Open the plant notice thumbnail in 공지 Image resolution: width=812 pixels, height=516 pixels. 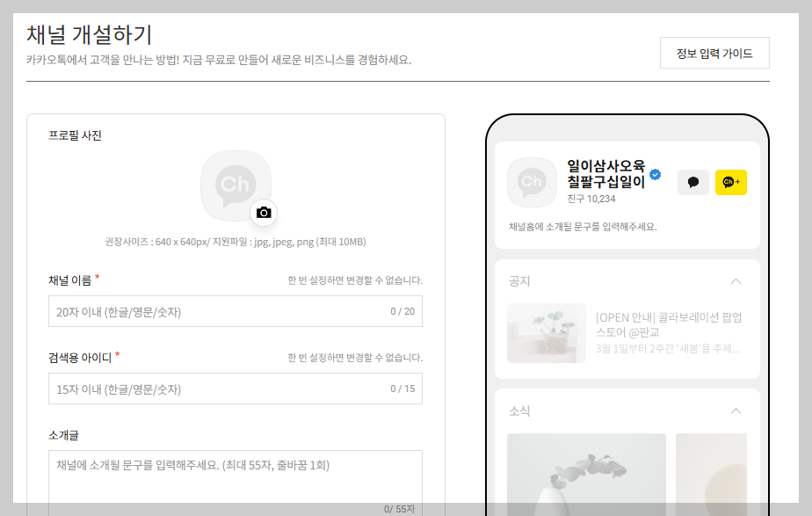click(x=547, y=333)
